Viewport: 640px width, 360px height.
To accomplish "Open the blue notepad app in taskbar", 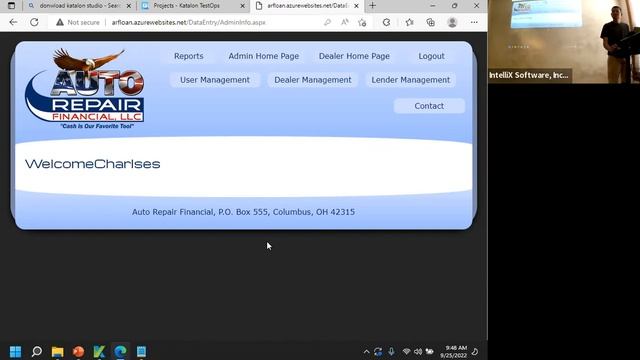I will (x=141, y=351).
